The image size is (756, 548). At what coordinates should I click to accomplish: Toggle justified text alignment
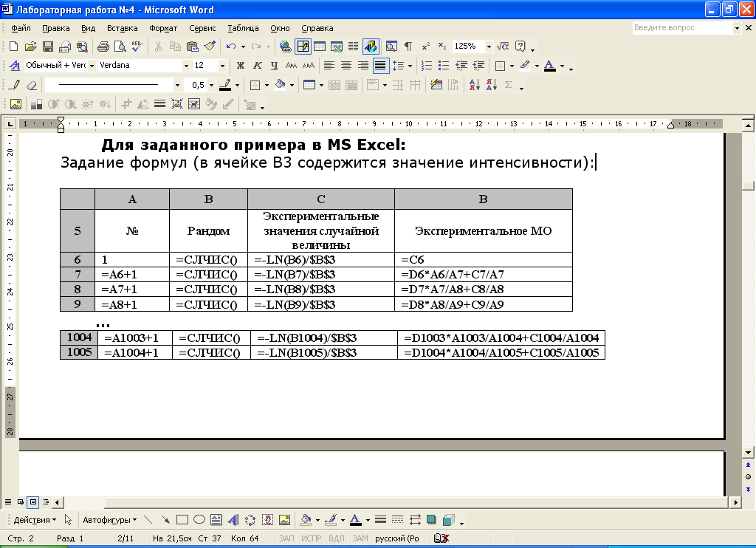(x=380, y=66)
